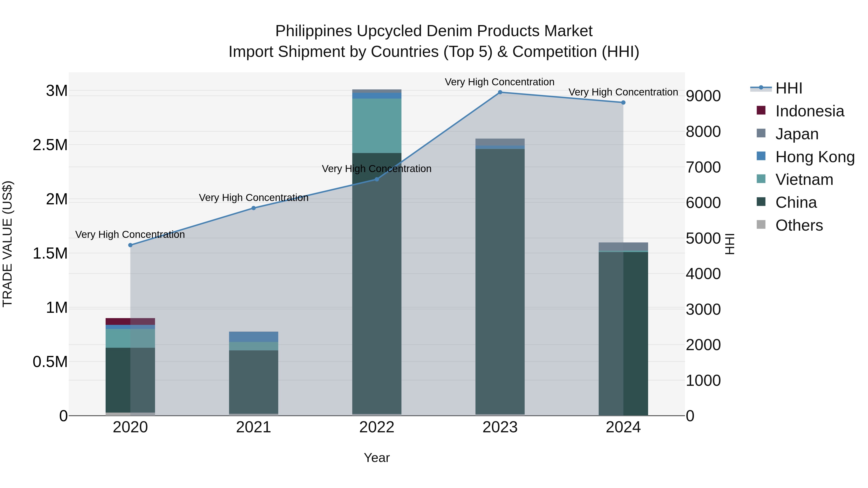Click the chart title 'Philippines Upcycled Denim Products Market'
The image size is (868, 488).
coord(434,31)
